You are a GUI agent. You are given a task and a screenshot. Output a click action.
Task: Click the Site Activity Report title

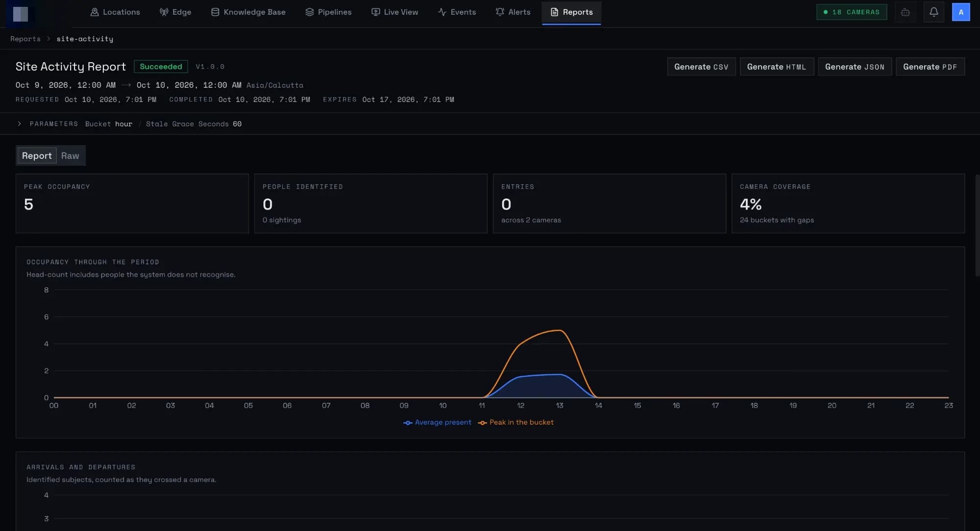point(71,67)
